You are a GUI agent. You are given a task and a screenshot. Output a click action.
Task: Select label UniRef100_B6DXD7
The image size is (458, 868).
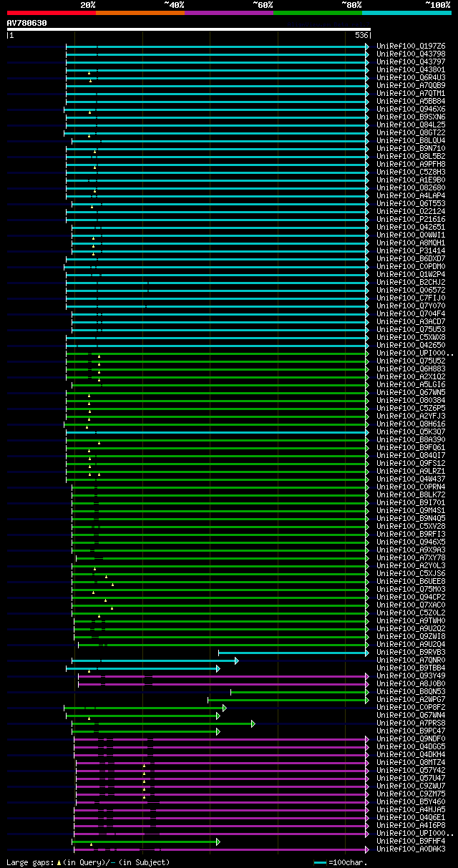(411, 258)
